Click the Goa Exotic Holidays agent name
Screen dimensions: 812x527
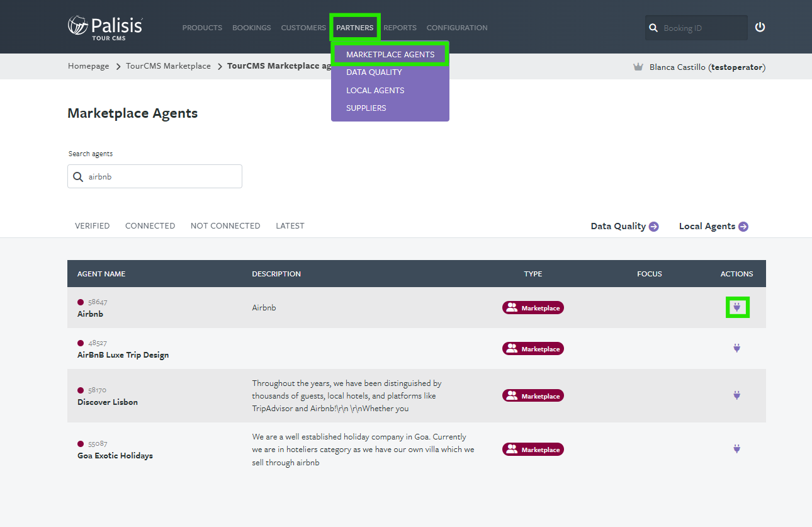tap(115, 456)
